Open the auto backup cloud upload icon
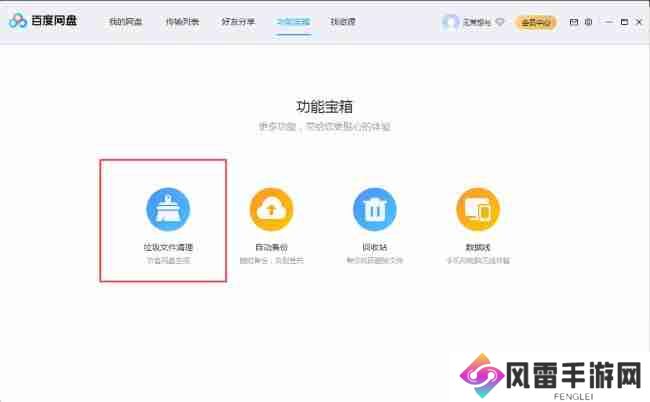The width and height of the screenshot is (650, 402). (272, 209)
